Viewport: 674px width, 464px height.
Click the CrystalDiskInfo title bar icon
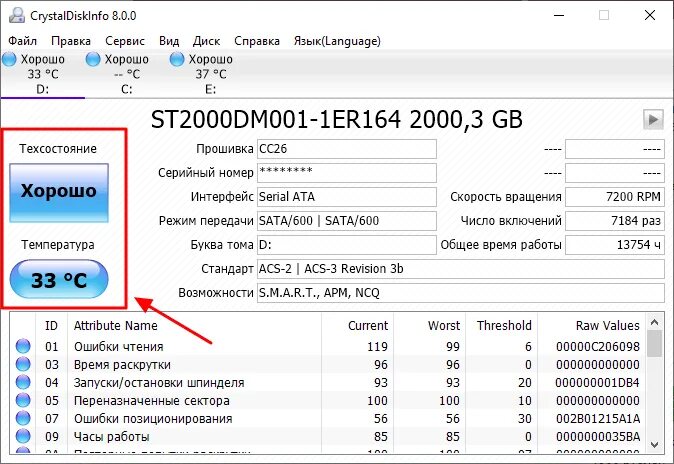pyautogui.click(x=17, y=15)
